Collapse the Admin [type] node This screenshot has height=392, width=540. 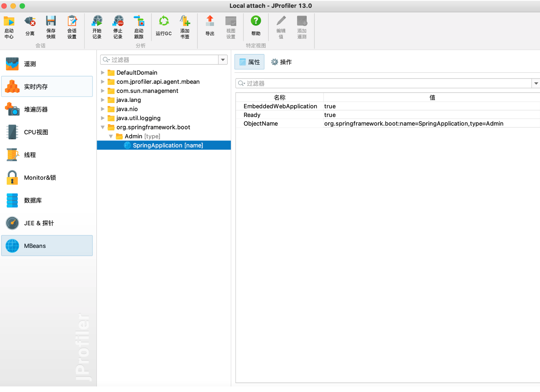pos(111,136)
